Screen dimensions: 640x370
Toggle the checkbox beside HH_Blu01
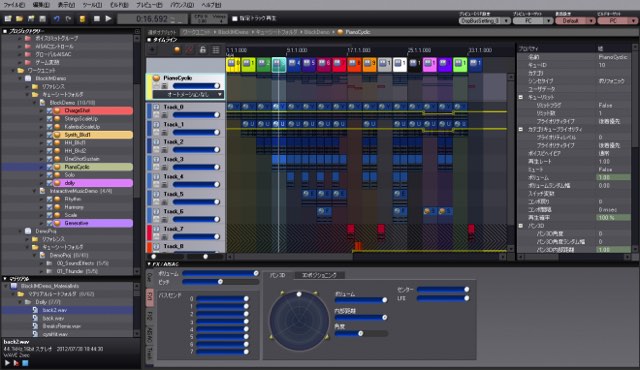49,143
